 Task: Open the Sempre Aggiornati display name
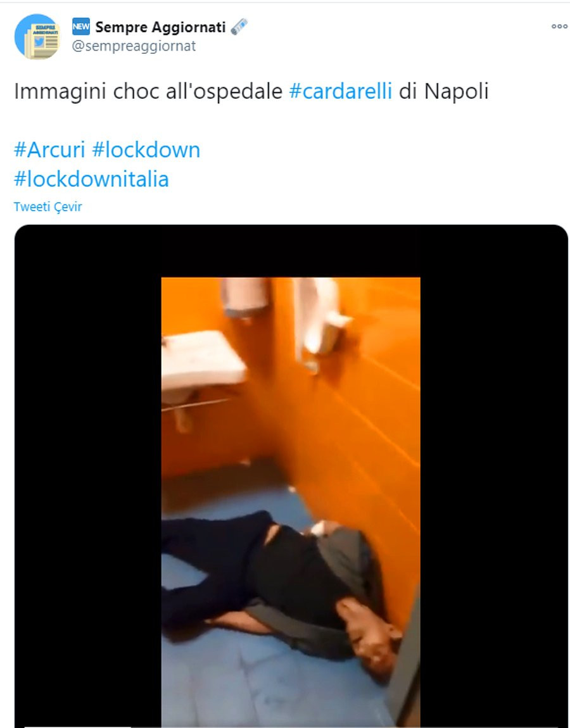pyautogui.click(x=160, y=27)
